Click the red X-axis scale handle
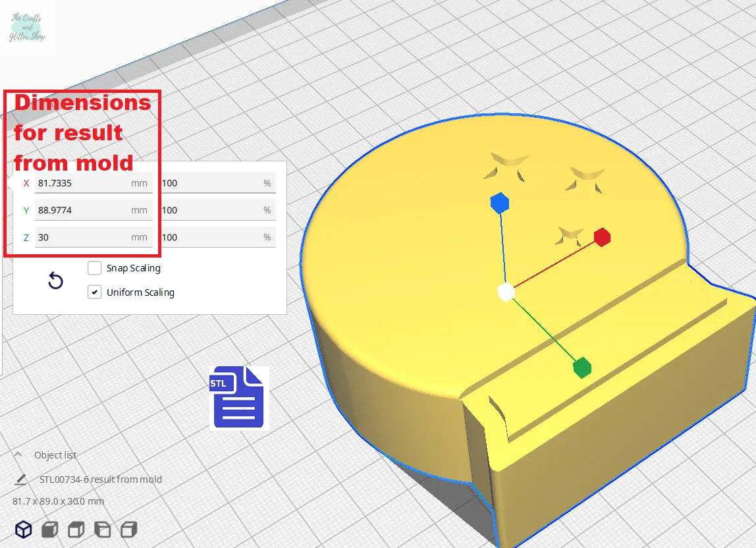The height and width of the screenshot is (548, 756). point(602,237)
